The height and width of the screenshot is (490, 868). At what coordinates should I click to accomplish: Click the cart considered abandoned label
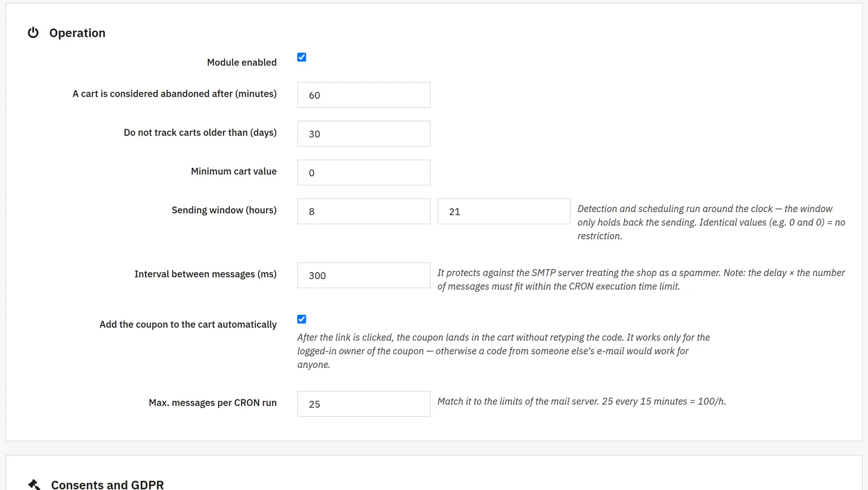point(175,94)
